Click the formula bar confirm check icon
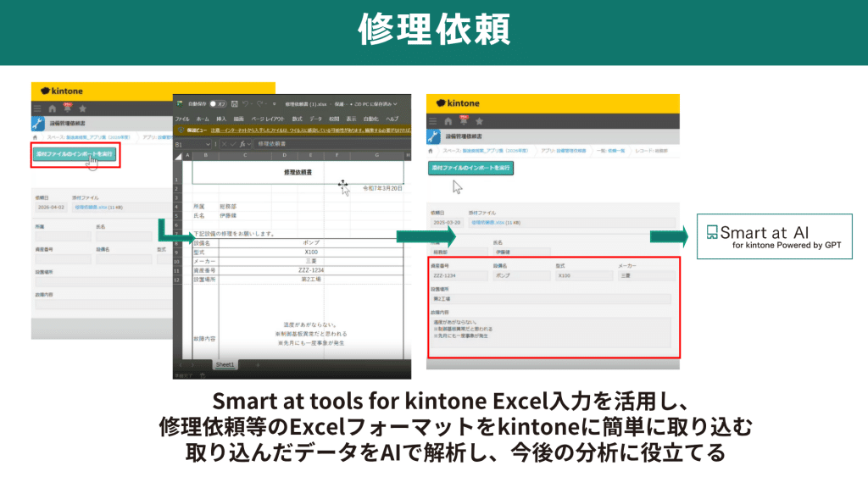The width and height of the screenshot is (868, 488). pyautogui.click(x=233, y=144)
